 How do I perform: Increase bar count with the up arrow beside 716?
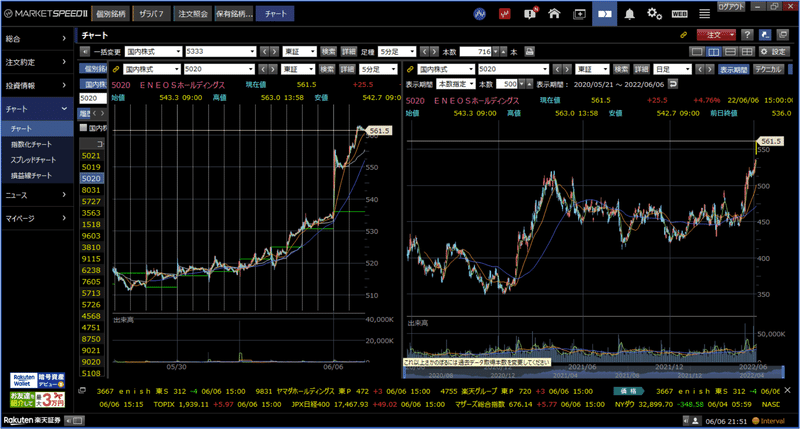[x=504, y=52]
